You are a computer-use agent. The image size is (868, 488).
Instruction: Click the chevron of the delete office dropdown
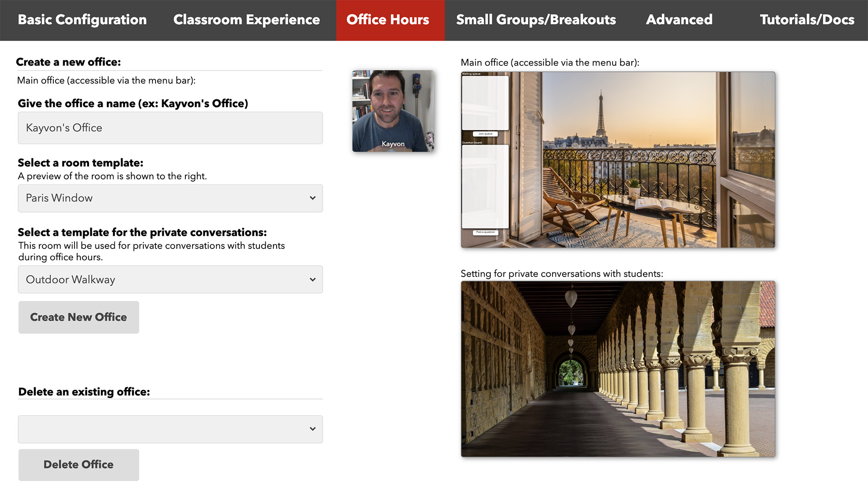(312, 429)
